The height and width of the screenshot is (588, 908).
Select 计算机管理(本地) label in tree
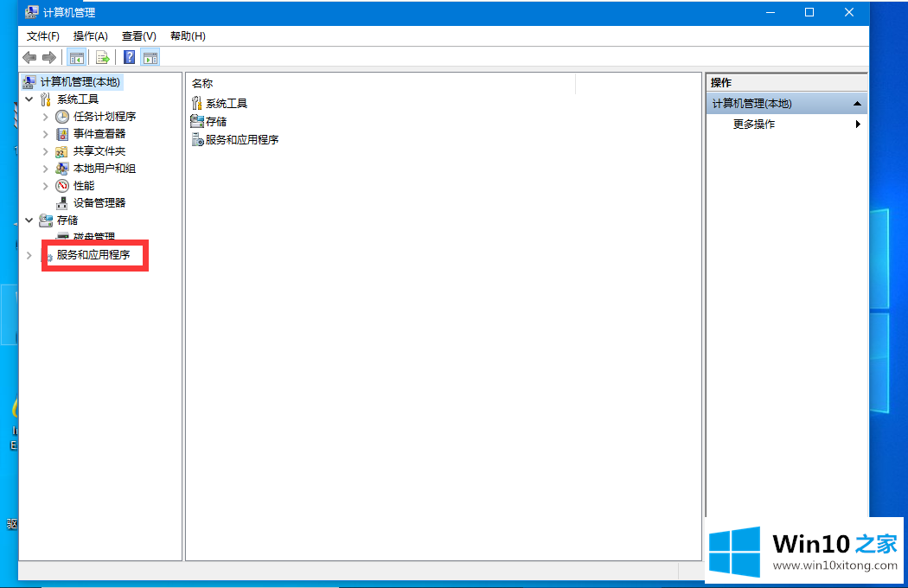pos(80,82)
